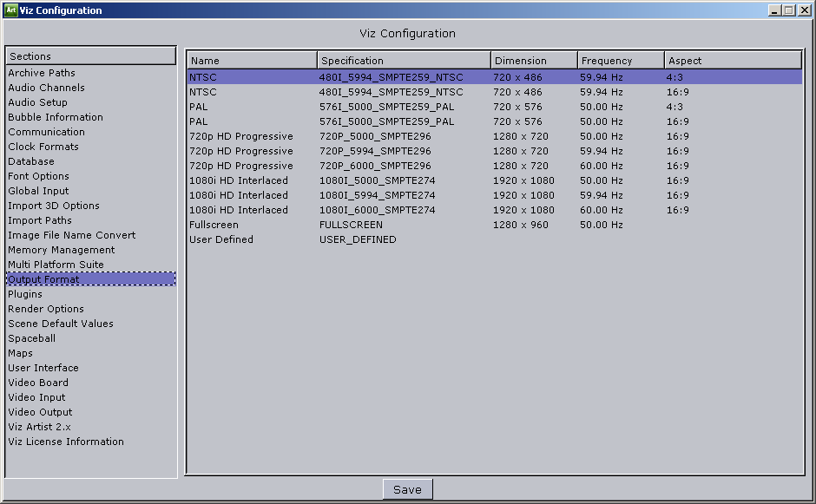
Task: Save the Viz configuration
Action: [407, 489]
